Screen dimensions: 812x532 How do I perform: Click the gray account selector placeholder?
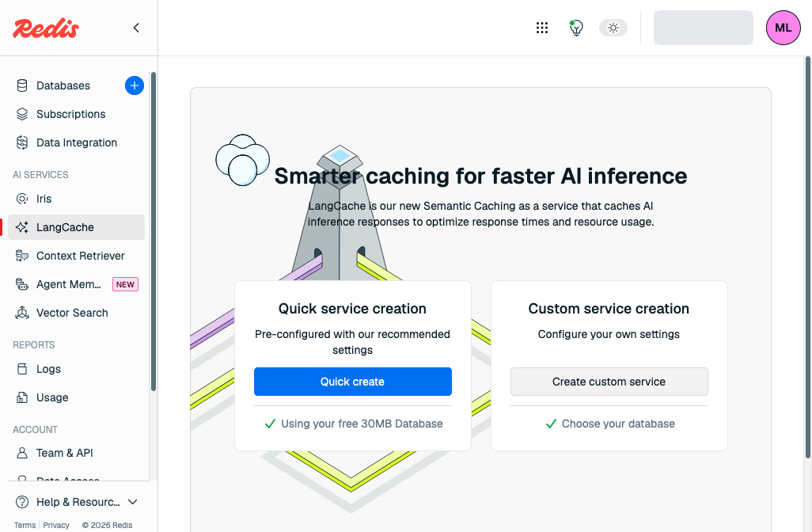coord(704,28)
